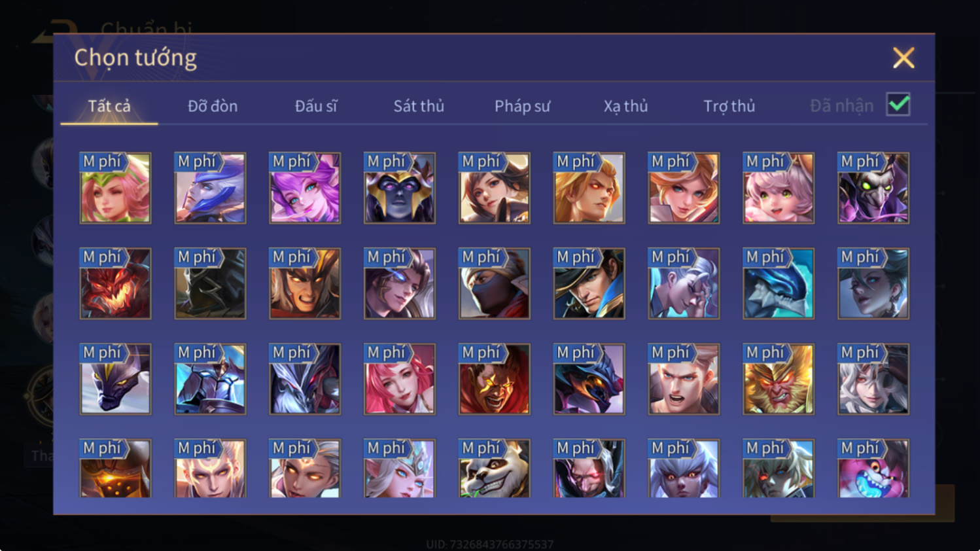980x551 pixels.
Task: Pick the black hooded dark knight portrait
Action: click(x=210, y=283)
